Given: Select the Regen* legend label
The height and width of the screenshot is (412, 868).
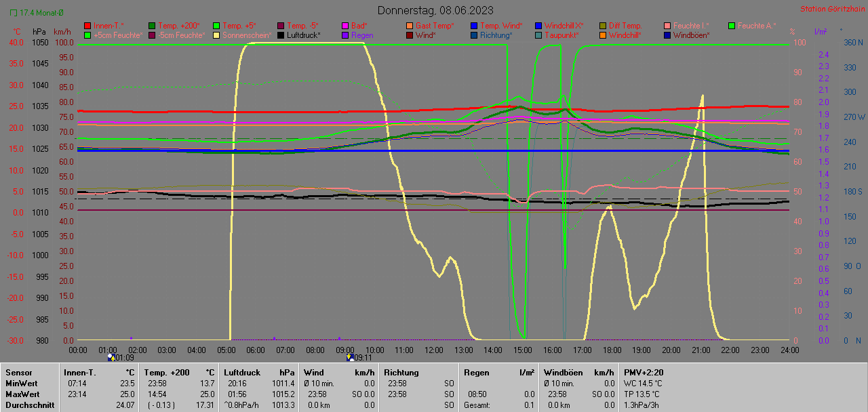Looking at the screenshot, I should point(363,35).
